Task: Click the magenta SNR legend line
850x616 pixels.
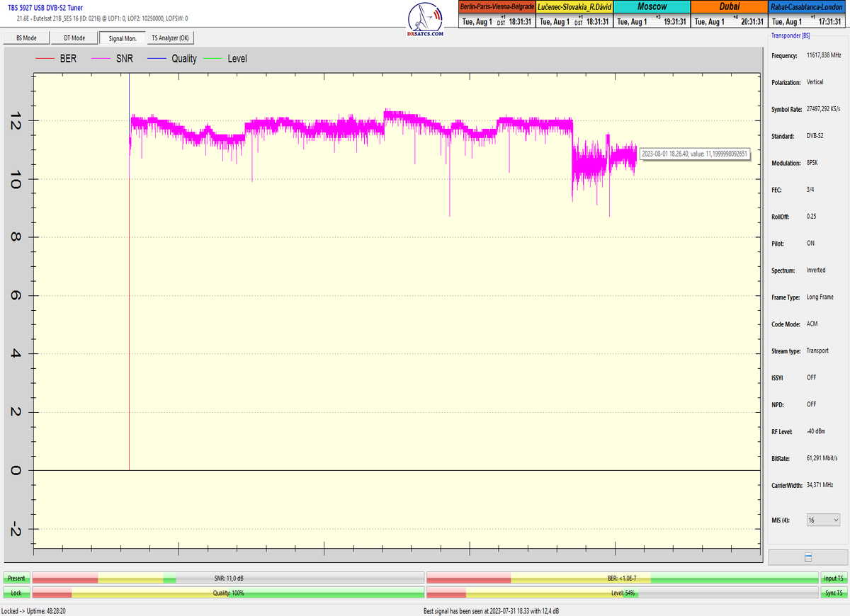Action: pyautogui.click(x=101, y=59)
